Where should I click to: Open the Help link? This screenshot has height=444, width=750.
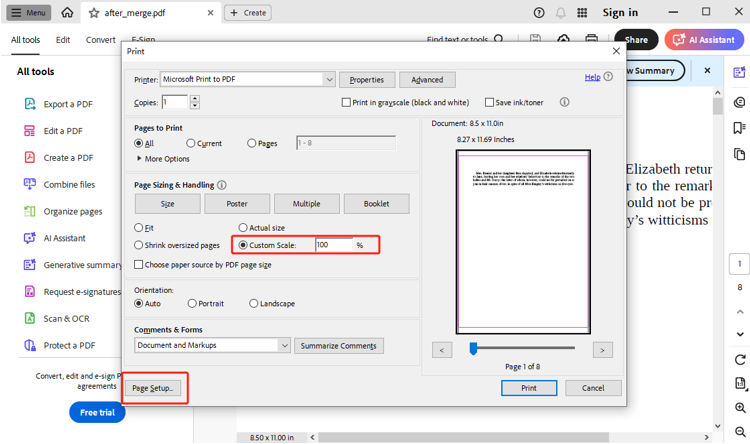coord(592,77)
